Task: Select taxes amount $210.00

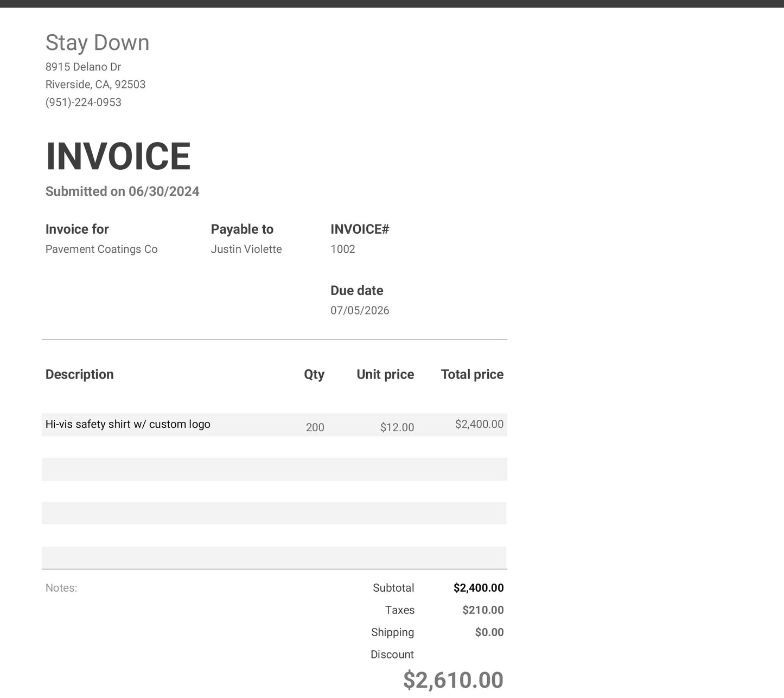Action: pos(483,611)
